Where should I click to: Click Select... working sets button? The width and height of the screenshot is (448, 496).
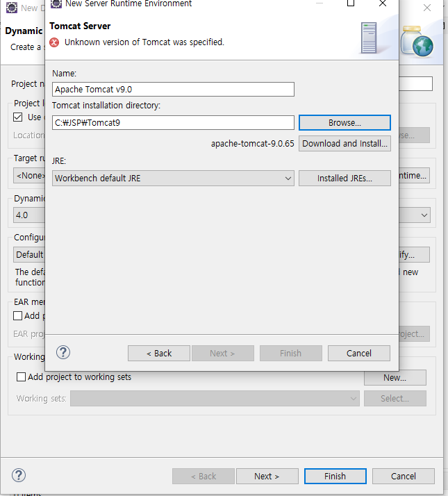(395, 398)
